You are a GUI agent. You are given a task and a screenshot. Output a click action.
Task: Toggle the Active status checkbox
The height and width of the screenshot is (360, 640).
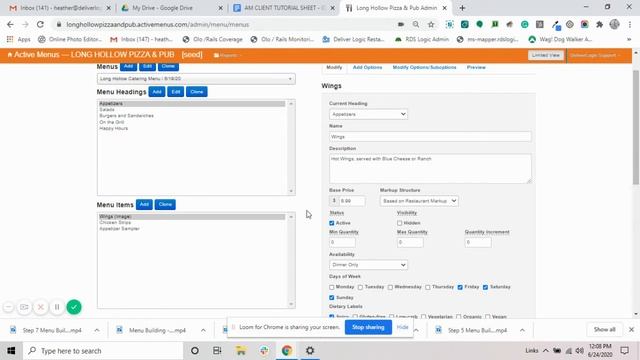coord(332,223)
